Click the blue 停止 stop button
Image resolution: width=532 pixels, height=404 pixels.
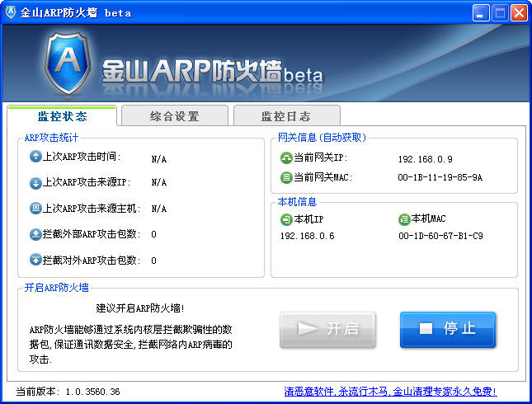click(448, 329)
